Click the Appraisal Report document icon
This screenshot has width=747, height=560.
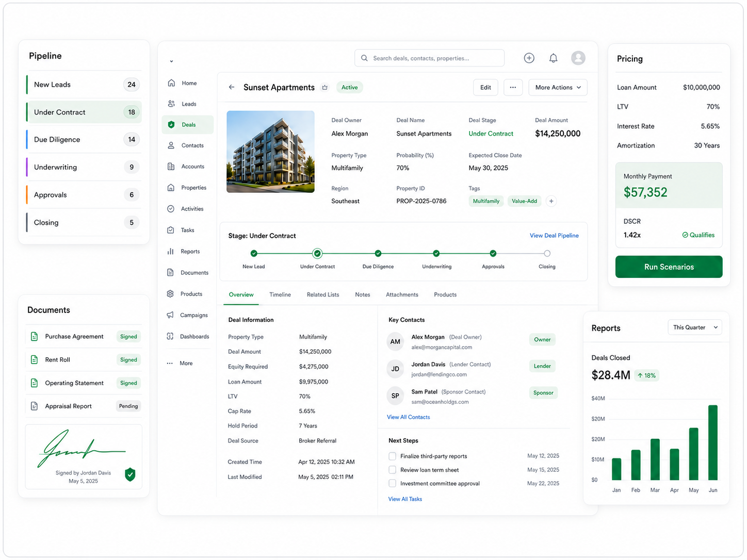tap(34, 406)
